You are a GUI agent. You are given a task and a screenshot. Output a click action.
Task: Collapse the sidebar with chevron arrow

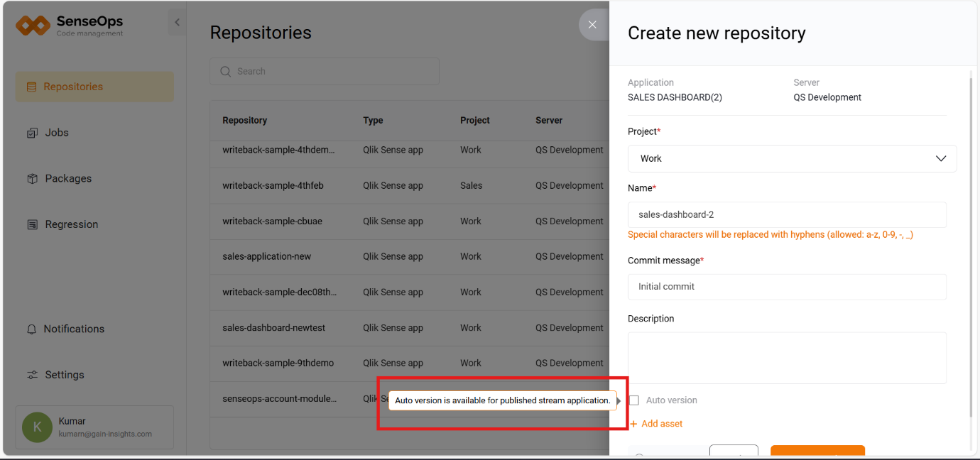pyautogui.click(x=177, y=23)
